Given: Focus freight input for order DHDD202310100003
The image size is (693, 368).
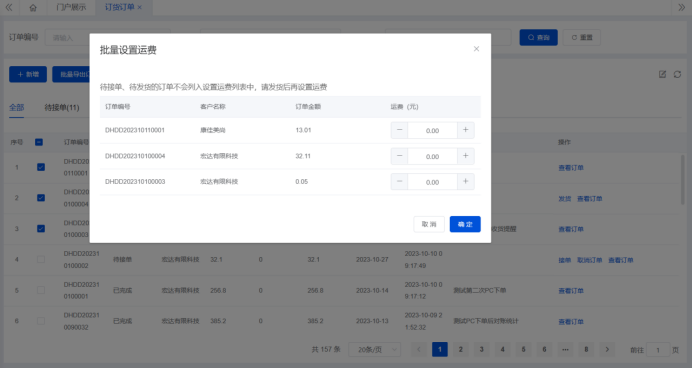Looking at the screenshot, I should 432,182.
